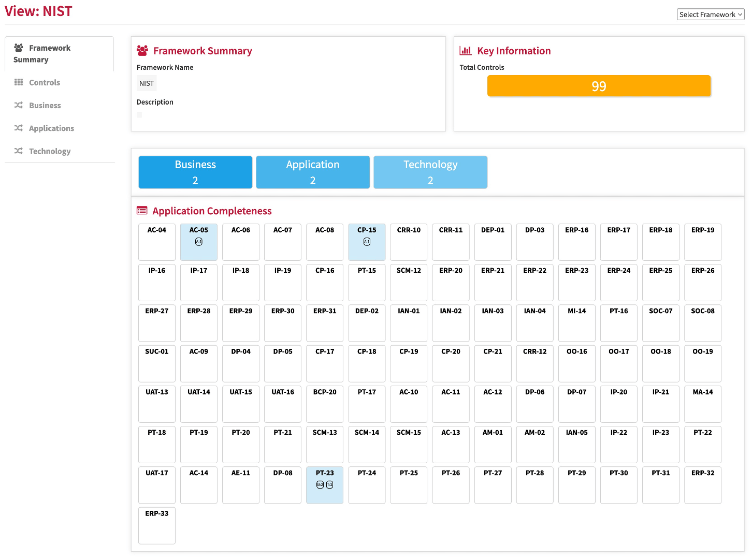Click the NIST framework name field
752x560 pixels.
point(147,83)
